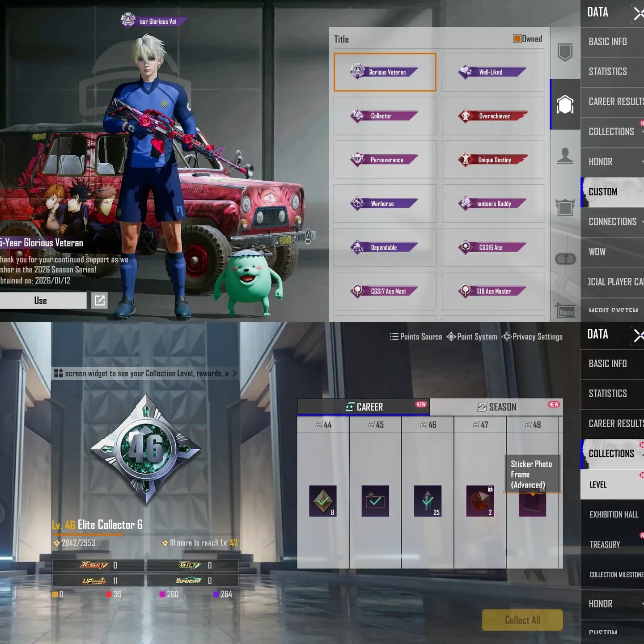
Task: Click the share icon next to Use
Action: pyautogui.click(x=99, y=301)
